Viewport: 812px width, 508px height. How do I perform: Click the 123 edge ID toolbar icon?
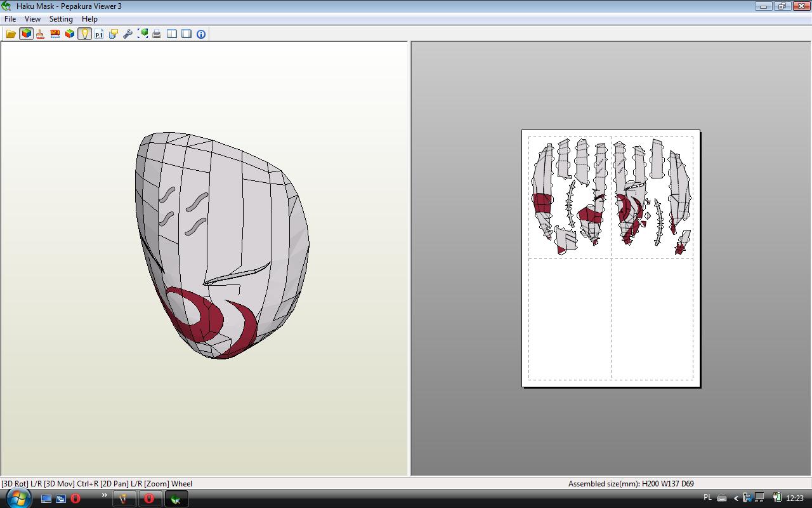(55, 34)
